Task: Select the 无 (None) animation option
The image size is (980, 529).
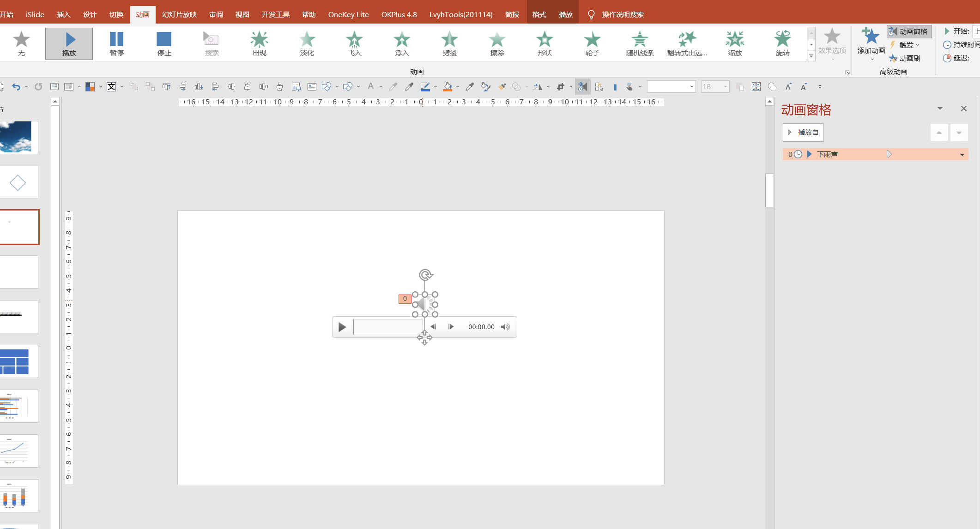Action: click(x=21, y=44)
